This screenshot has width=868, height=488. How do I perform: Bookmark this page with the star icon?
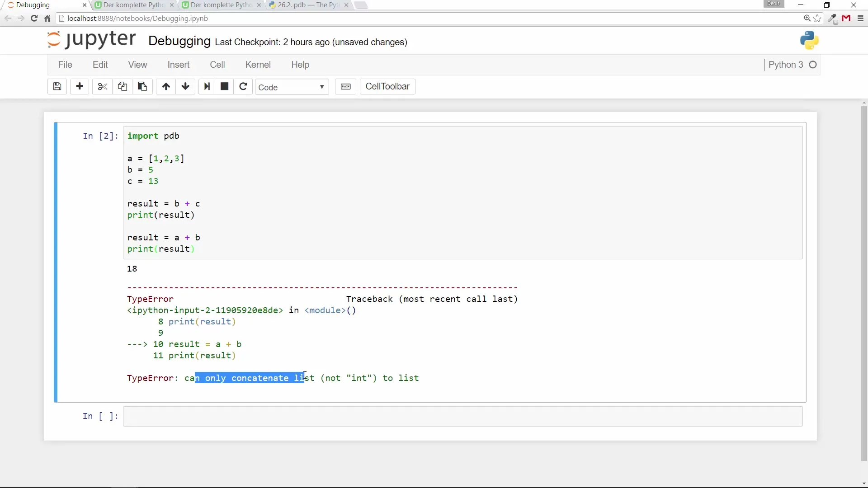click(817, 19)
